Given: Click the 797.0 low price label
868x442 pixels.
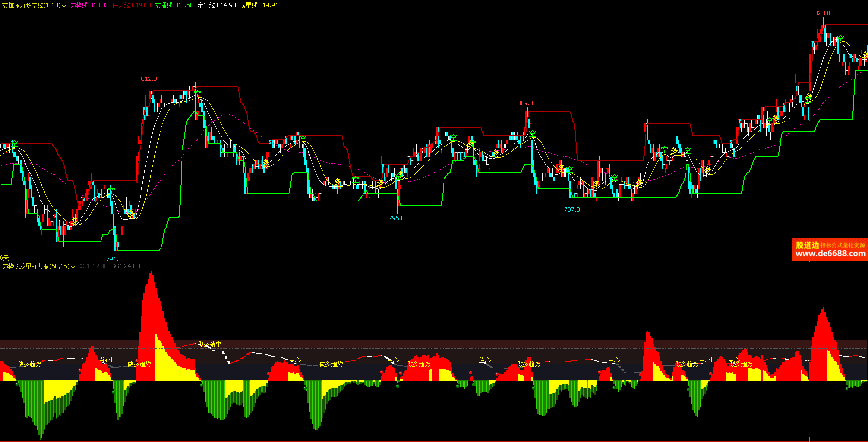Looking at the screenshot, I should [x=572, y=210].
